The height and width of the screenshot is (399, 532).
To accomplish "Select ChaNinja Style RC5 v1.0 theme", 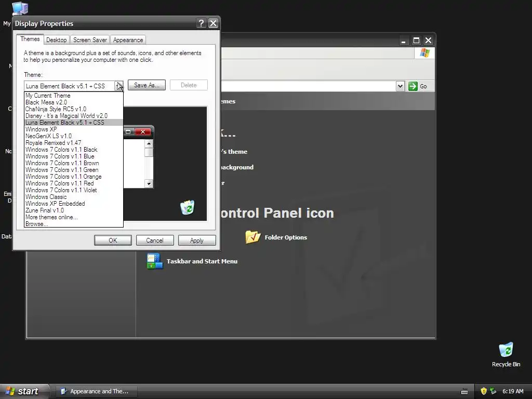I will click(x=74, y=109).
